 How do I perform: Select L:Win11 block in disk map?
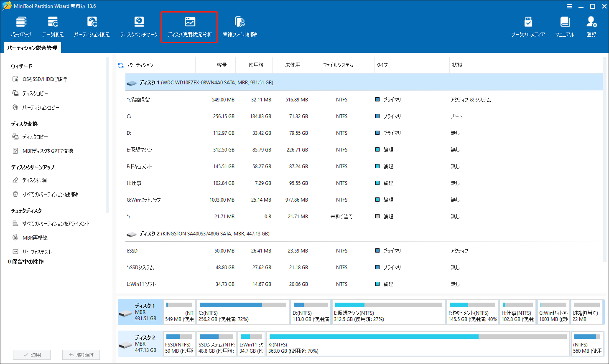coord(251,344)
